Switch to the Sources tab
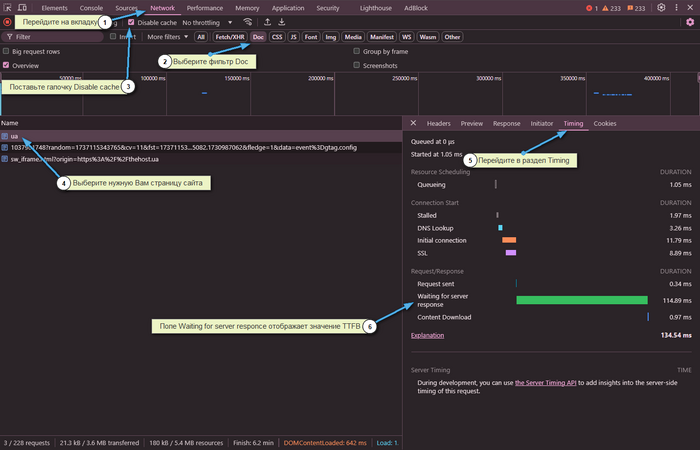Image resolution: width=700 pixels, height=450 pixels. tap(126, 8)
